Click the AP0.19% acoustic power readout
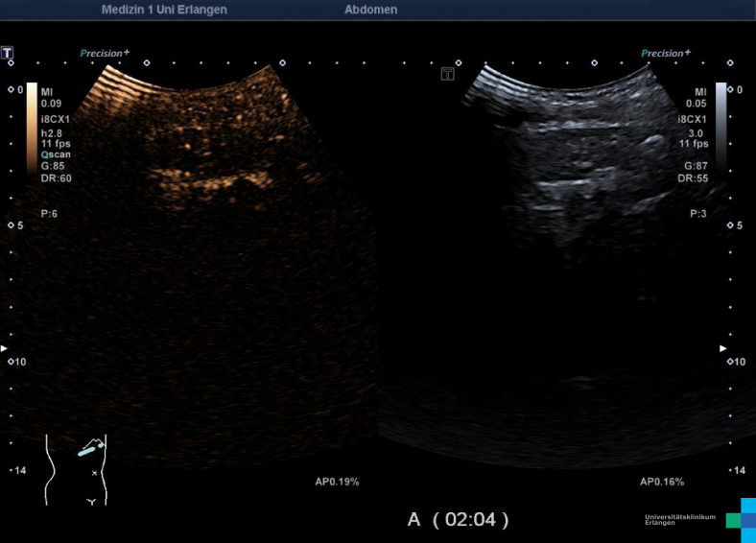756x543 pixels. tap(338, 482)
